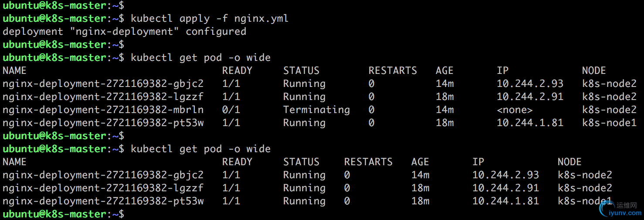
Task: Click the restarts 0 in the mbrln row
Action: pos(371,110)
